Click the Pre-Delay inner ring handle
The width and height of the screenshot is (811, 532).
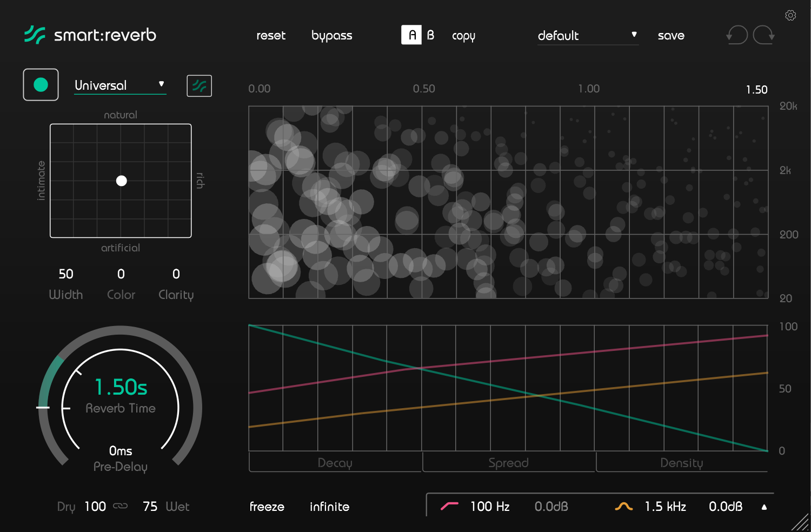tap(66, 408)
